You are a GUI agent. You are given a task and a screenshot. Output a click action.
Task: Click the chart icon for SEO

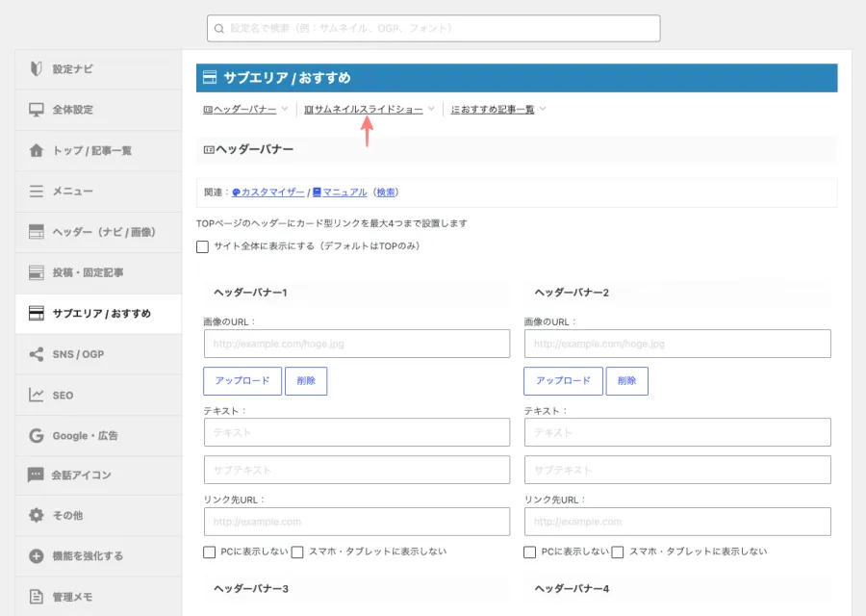tap(36, 395)
